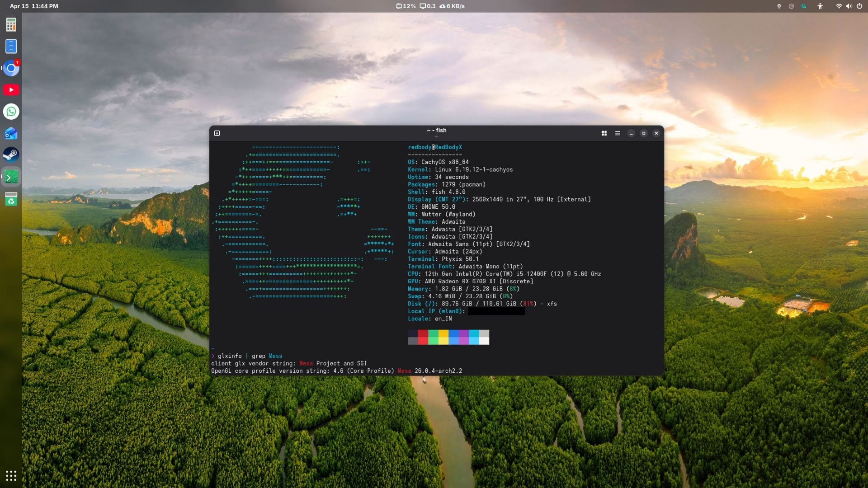Launch Steam from the dock

click(x=11, y=155)
